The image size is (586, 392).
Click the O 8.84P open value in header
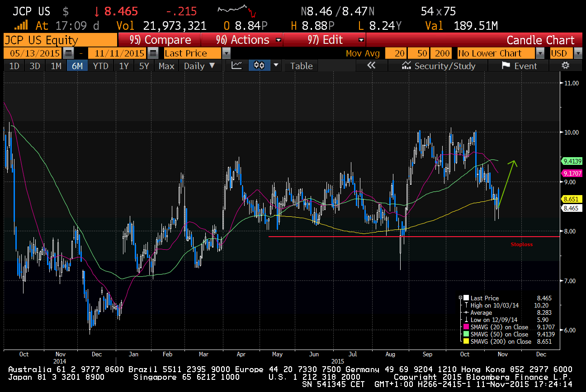(246, 26)
